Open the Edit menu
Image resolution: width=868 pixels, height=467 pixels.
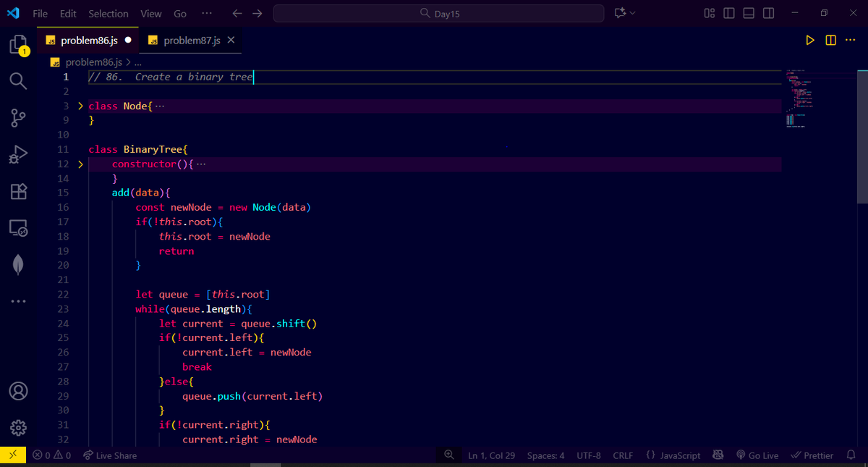point(69,14)
